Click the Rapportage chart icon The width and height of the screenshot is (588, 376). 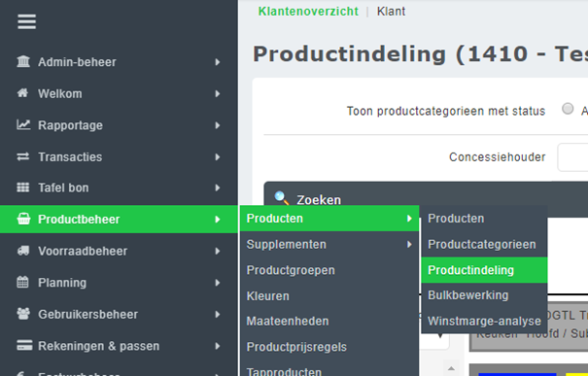pyautogui.click(x=23, y=124)
